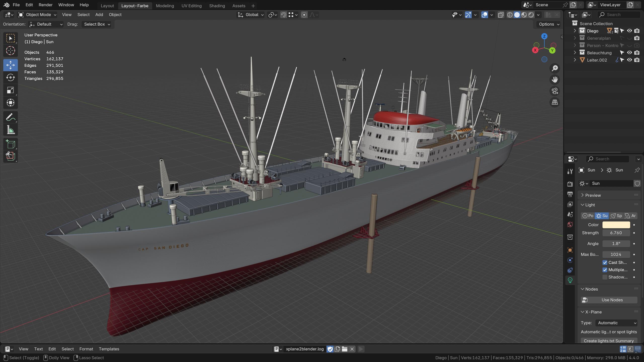The height and width of the screenshot is (362, 644).
Task: Open the Render menu
Action: 46,5
